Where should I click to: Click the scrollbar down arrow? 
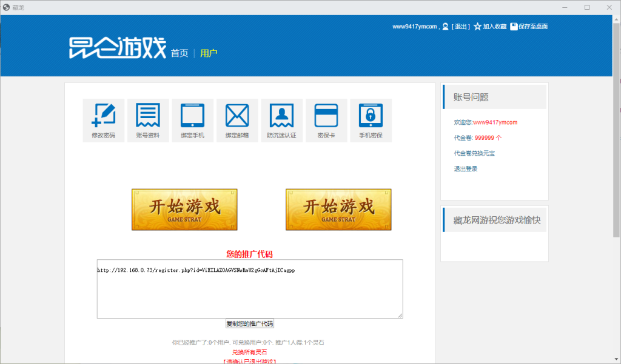click(x=617, y=360)
